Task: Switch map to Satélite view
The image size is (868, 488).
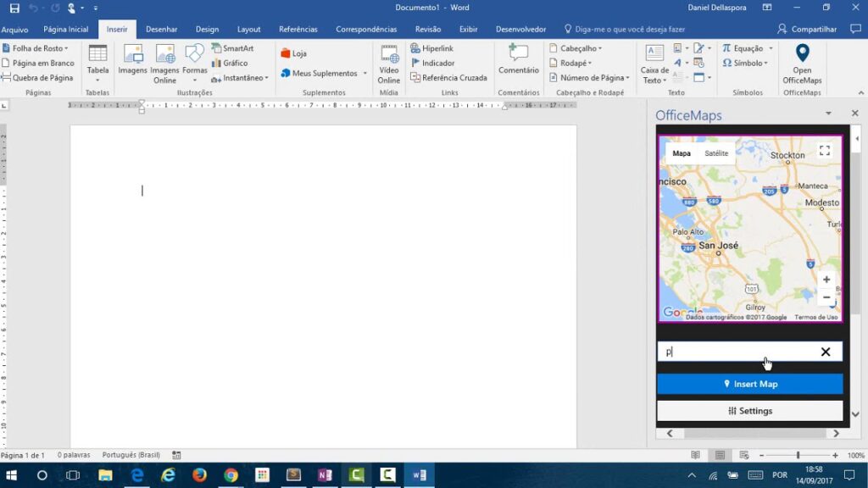Action: (x=716, y=153)
